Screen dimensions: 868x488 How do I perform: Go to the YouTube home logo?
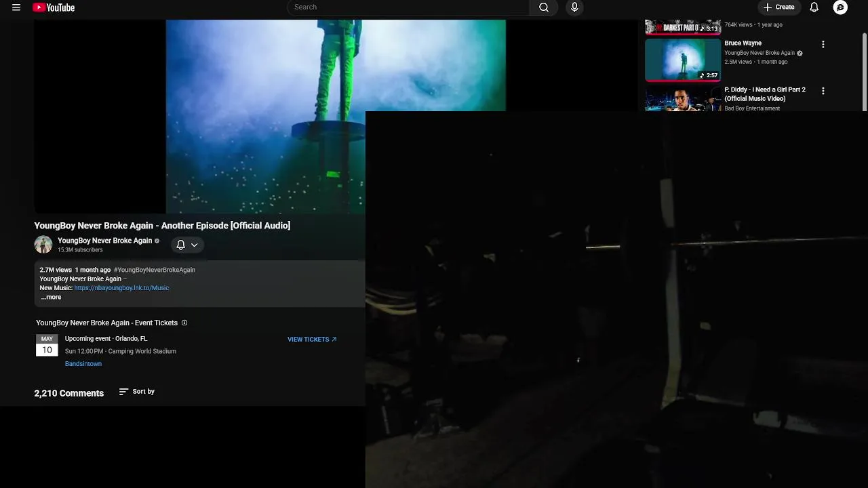[54, 7]
